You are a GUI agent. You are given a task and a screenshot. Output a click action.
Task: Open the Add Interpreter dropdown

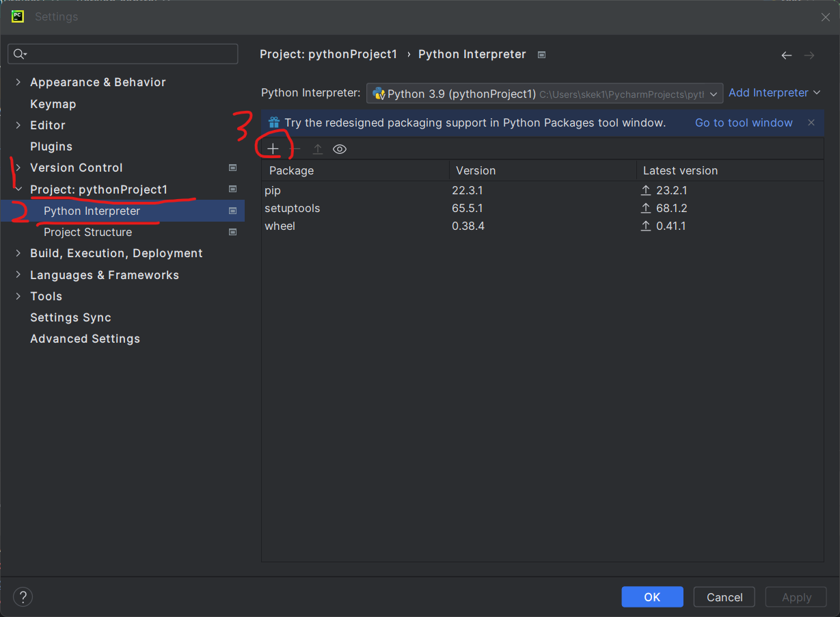tap(774, 93)
